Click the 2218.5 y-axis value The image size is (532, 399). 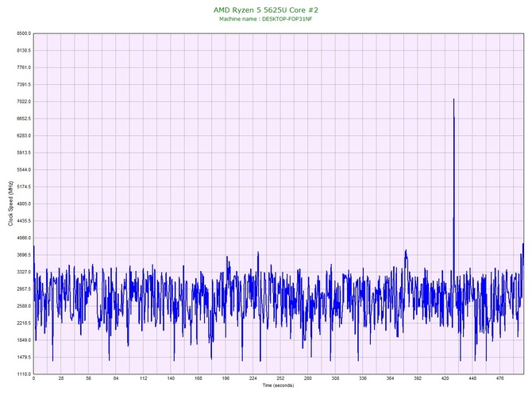click(x=23, y=323)
